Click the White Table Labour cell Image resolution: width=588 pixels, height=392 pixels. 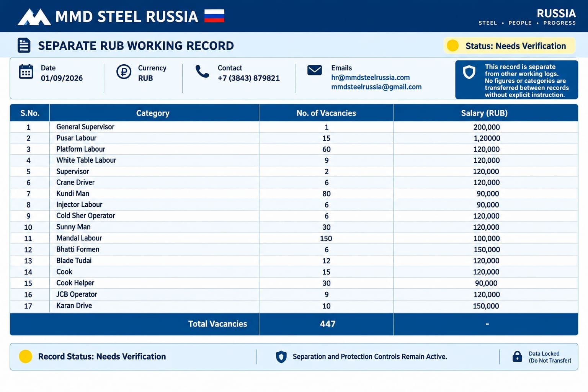click(154, 160)
